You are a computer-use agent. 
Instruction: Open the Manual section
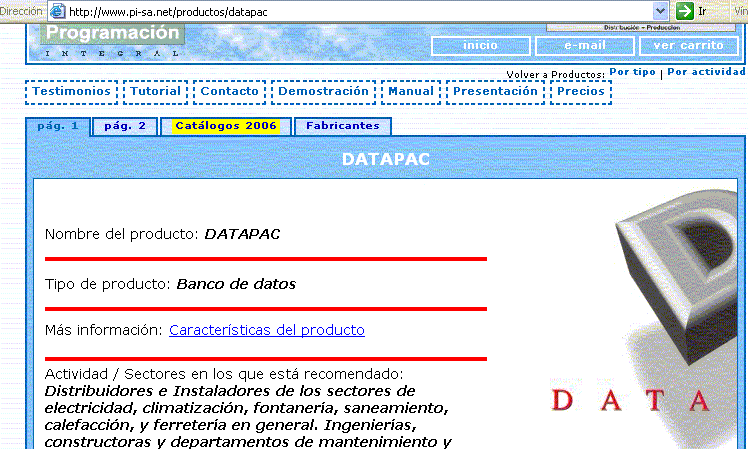pos(411,92)
